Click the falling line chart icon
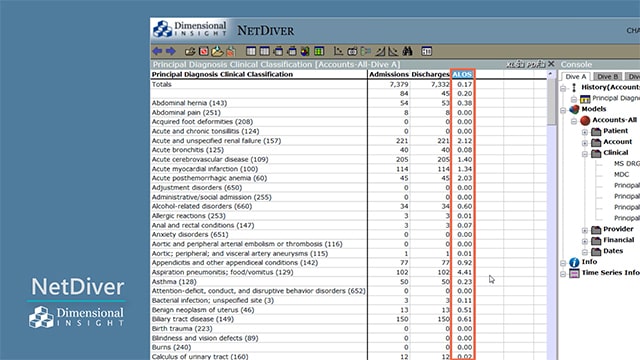 [393, 51]
